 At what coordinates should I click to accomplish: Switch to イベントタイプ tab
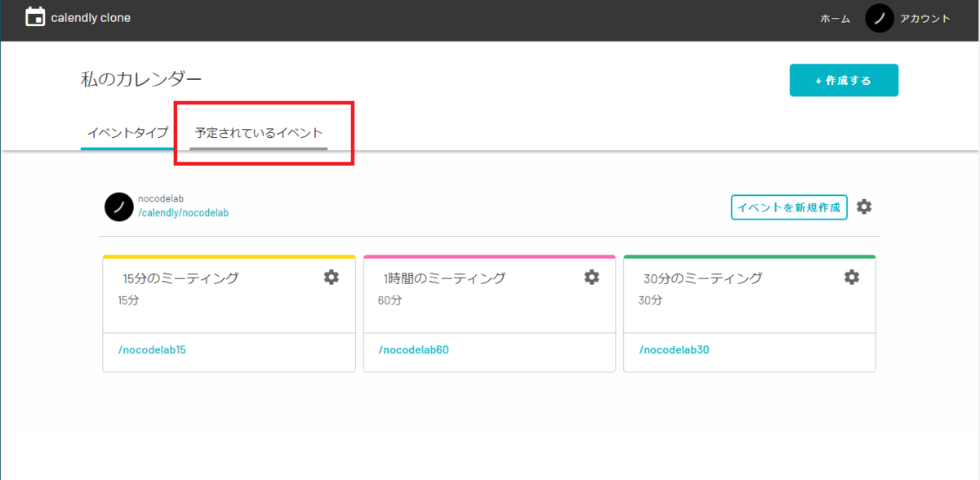[x=127, y=132]
